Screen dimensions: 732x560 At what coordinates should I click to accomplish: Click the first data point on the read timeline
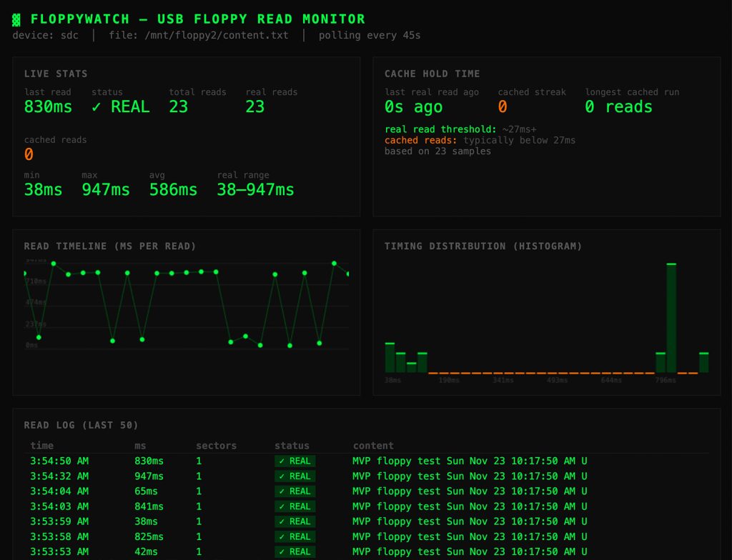click(x=25, y=274)
